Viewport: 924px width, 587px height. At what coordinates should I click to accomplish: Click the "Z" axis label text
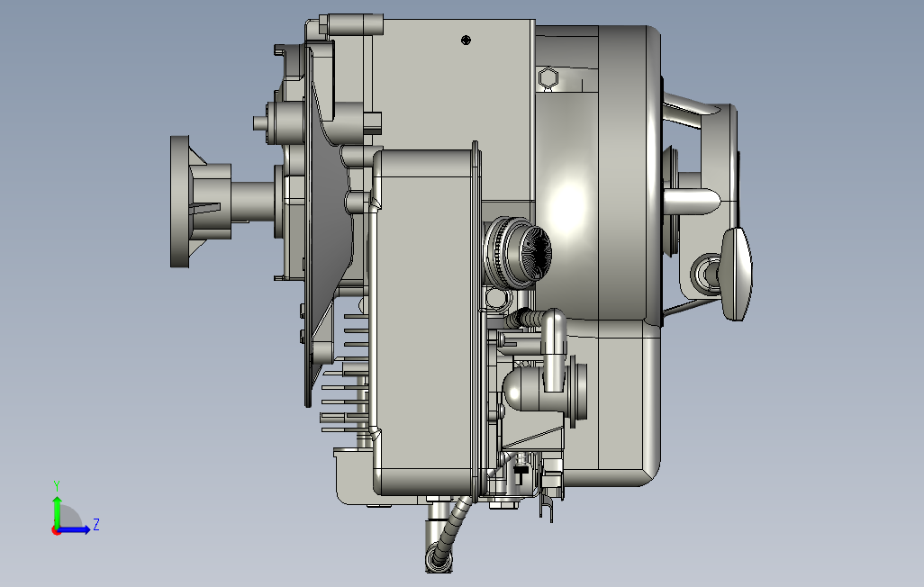96,524
